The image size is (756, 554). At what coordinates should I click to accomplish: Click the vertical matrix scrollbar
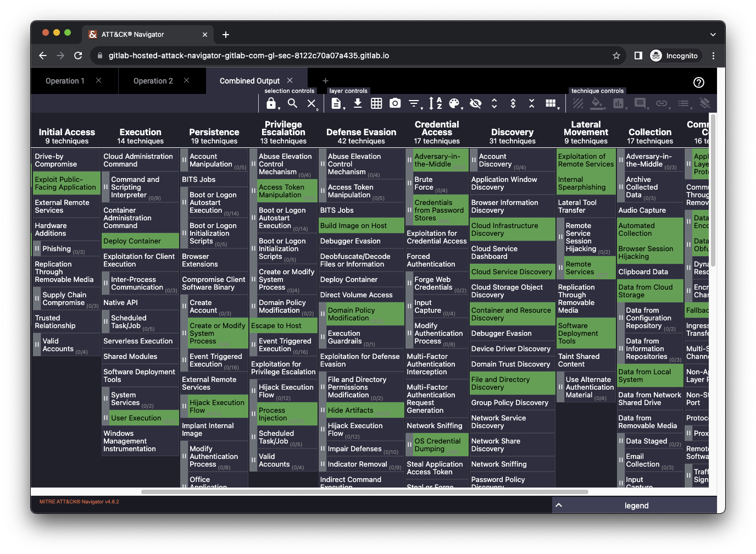click(x=713, y=190)
